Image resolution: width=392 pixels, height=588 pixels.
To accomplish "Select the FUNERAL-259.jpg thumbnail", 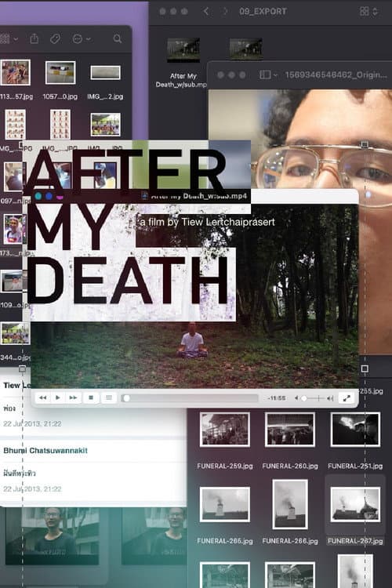I will click(x=225, y=430).
